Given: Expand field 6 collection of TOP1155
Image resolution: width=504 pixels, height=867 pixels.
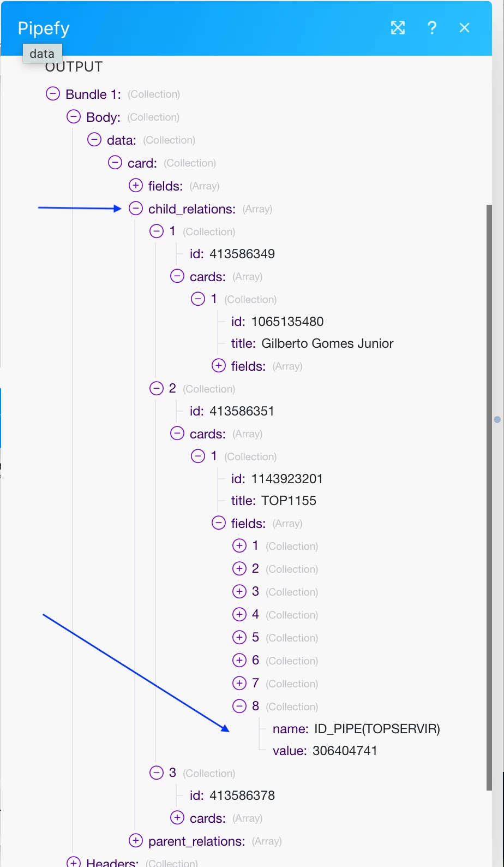Looking at the screenshot, I should [x=239, y=661].
